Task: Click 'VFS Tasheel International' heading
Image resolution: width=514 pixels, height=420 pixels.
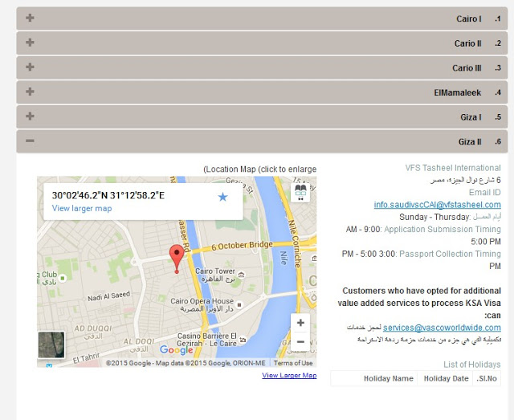Action: (x=453, y=168)
